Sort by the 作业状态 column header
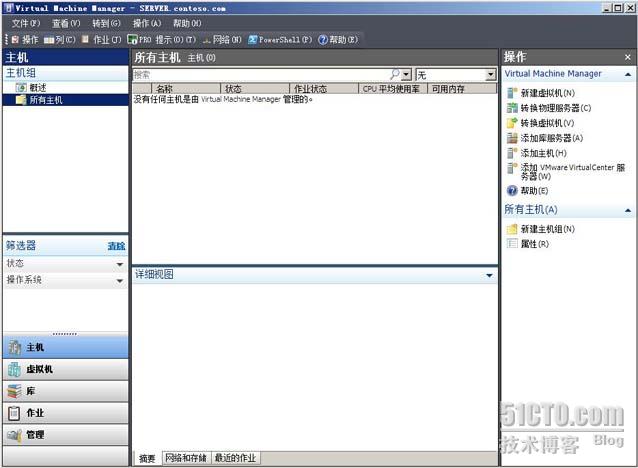The height and width of the screenshot is (468, 638). pyautogui.click(x=324, y=89)
